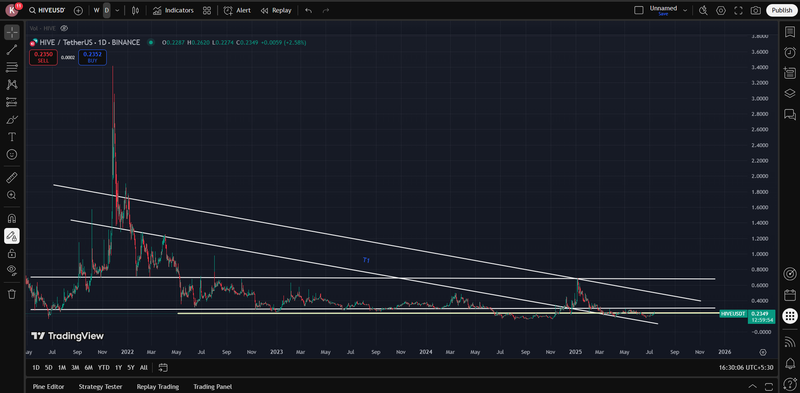
Task: Open the Strategy Tester tab
Action: point(101,387)
